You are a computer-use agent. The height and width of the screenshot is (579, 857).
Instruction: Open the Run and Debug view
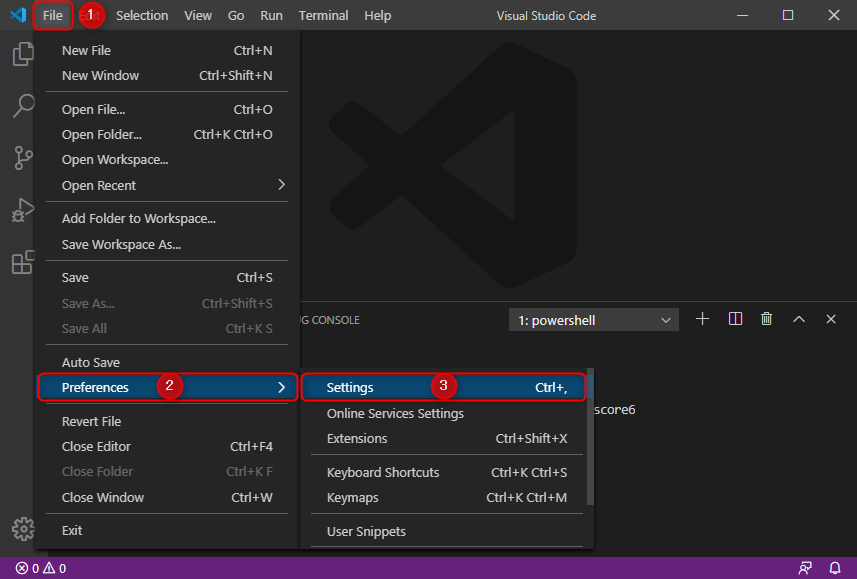point(22,210)
